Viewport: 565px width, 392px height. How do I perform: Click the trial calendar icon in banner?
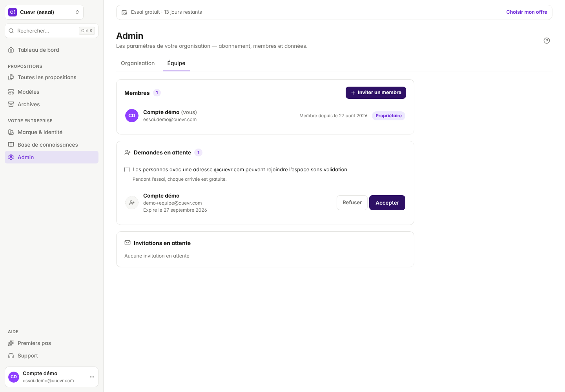tap(124, 13)
